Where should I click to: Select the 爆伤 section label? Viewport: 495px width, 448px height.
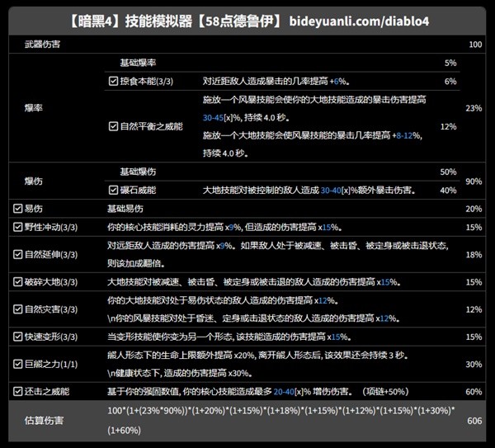click(x=34, y=181)
